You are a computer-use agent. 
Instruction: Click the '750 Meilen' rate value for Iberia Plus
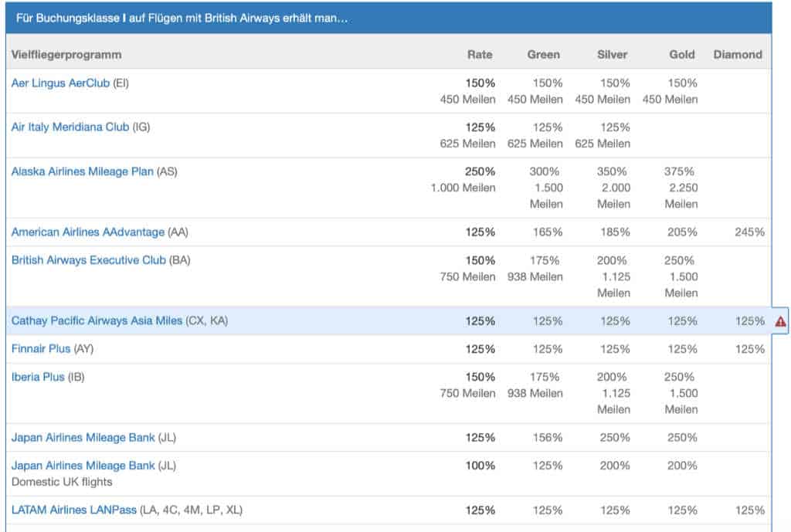[467, 393]
